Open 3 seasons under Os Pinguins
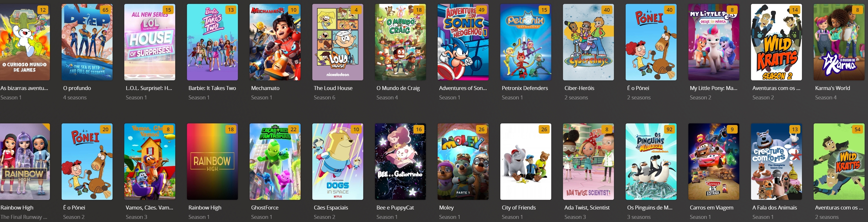 click(638, 217)
